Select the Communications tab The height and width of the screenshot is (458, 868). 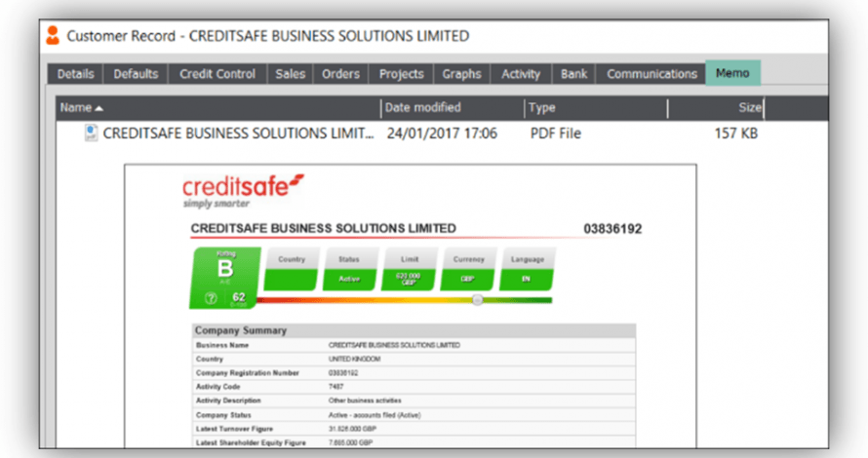coord(651,74)
